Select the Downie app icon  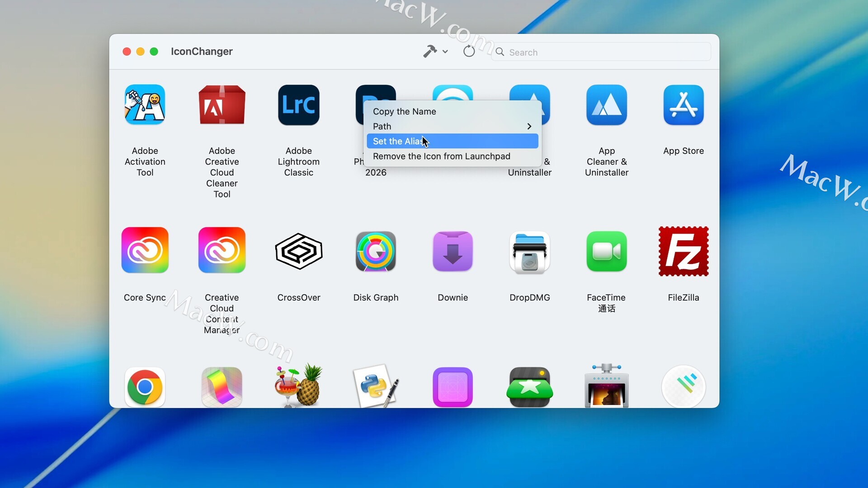[453, 251]
